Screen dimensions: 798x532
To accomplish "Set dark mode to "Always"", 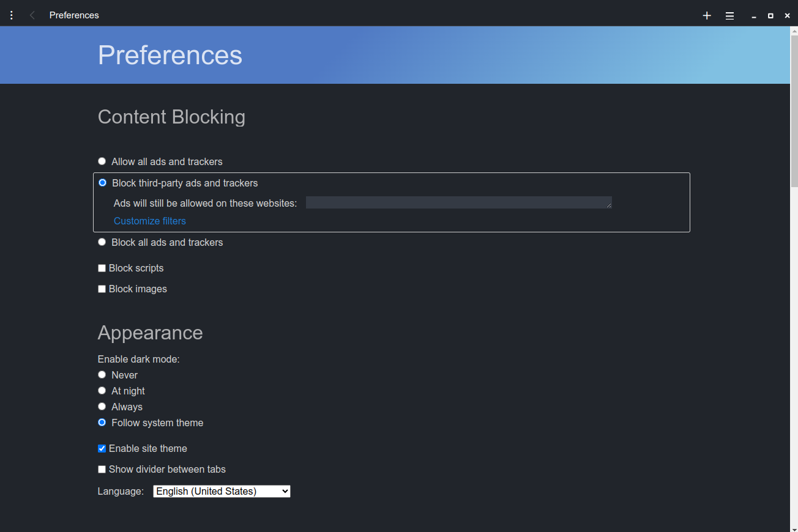I will (102, 406).
